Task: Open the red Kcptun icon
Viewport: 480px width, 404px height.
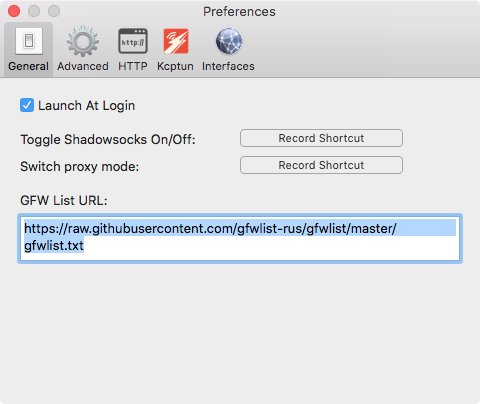Action: (176, 41)
